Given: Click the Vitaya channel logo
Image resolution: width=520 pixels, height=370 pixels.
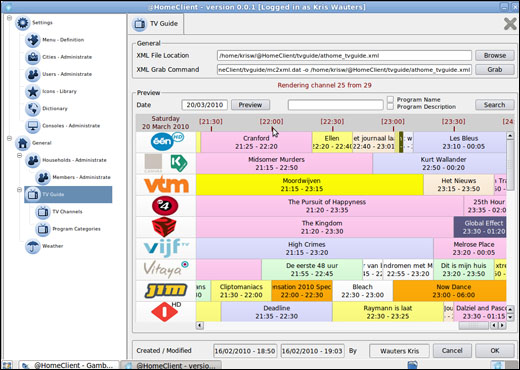Looking at the screenshot, I should click(166, 269).
